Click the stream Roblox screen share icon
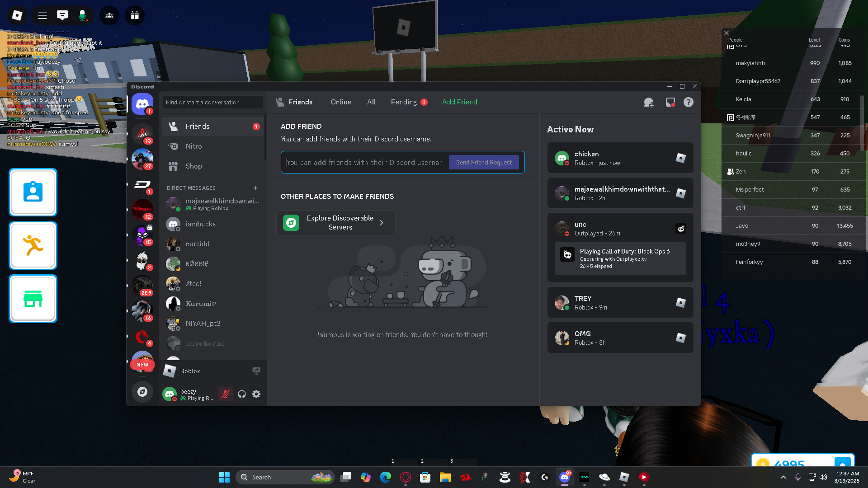This screenshot has height=488, width=868. coord(256,371)
